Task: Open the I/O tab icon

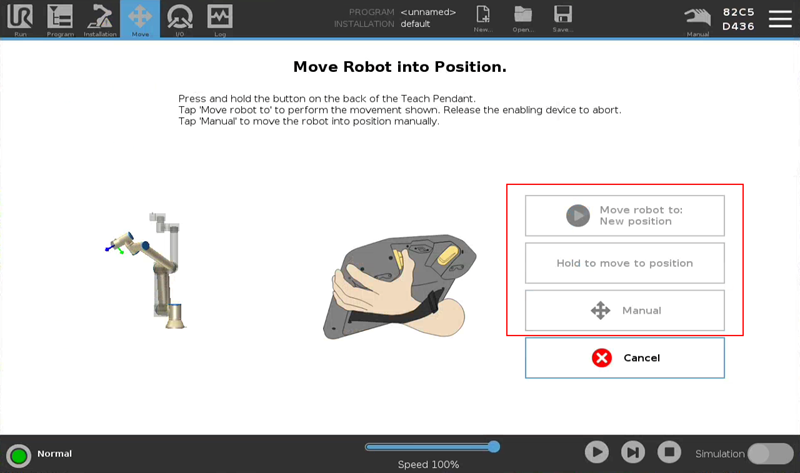Action: coord(180,18)
